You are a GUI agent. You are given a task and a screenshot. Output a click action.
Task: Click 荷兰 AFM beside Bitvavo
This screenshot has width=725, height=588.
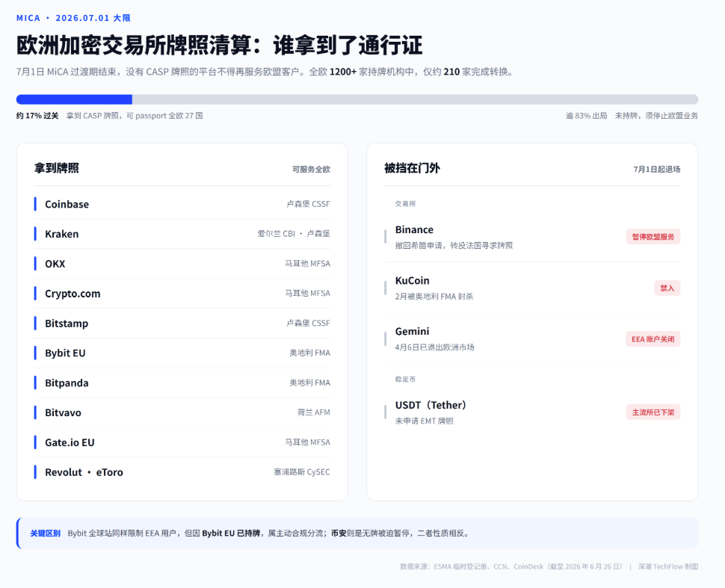coord(313,412)
